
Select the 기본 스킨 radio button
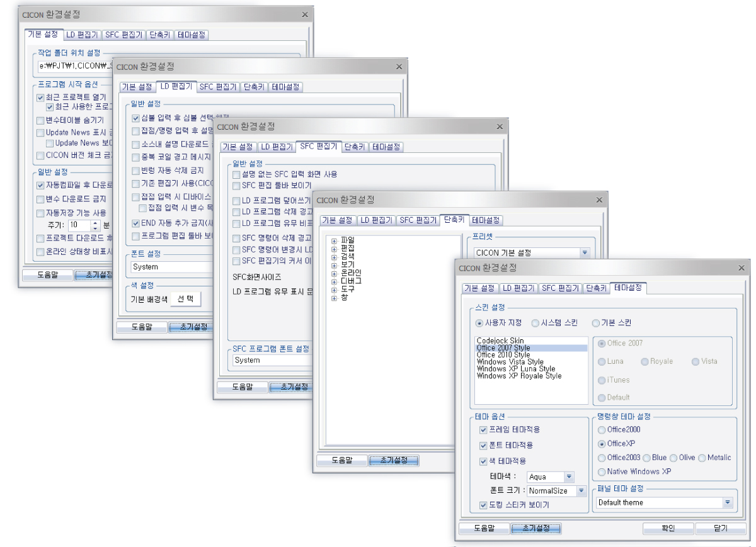(595, 323)
